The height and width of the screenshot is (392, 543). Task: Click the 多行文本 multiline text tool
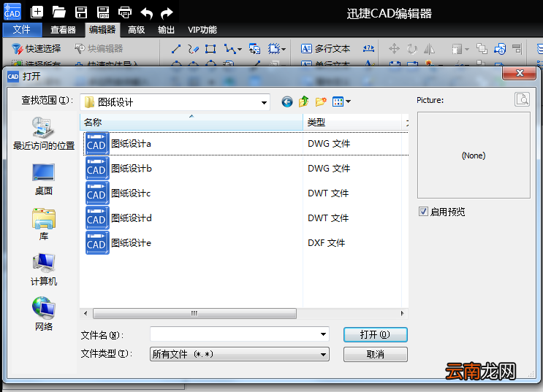(x=325, y=48)
